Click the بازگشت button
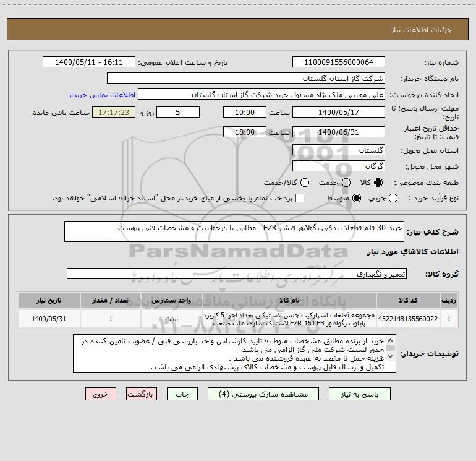Image resolution: width=476 pixels, height=461 pixels. pos(142,394)
